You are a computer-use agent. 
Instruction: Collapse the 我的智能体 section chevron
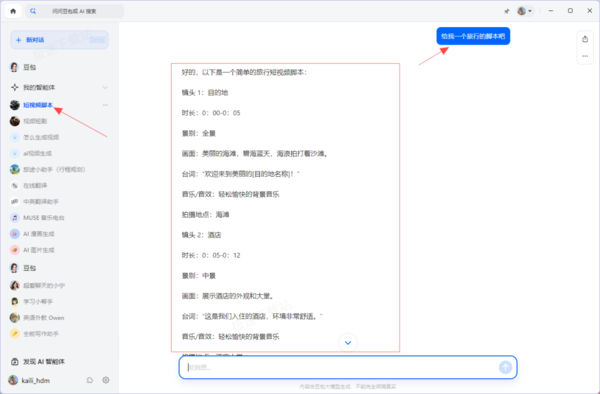point(105,88)
